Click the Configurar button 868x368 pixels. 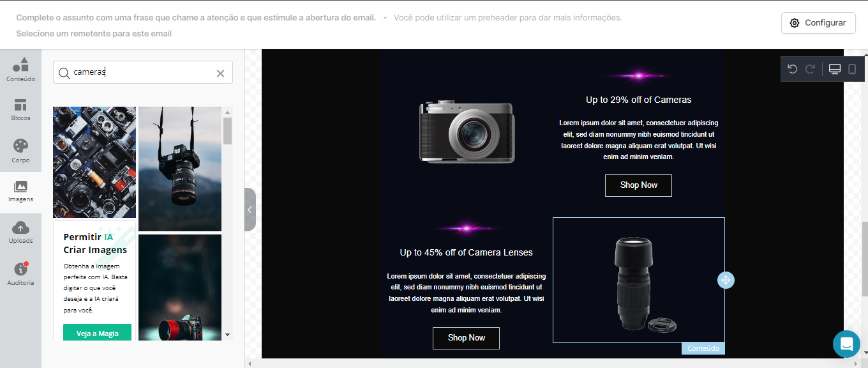(818, 23)
